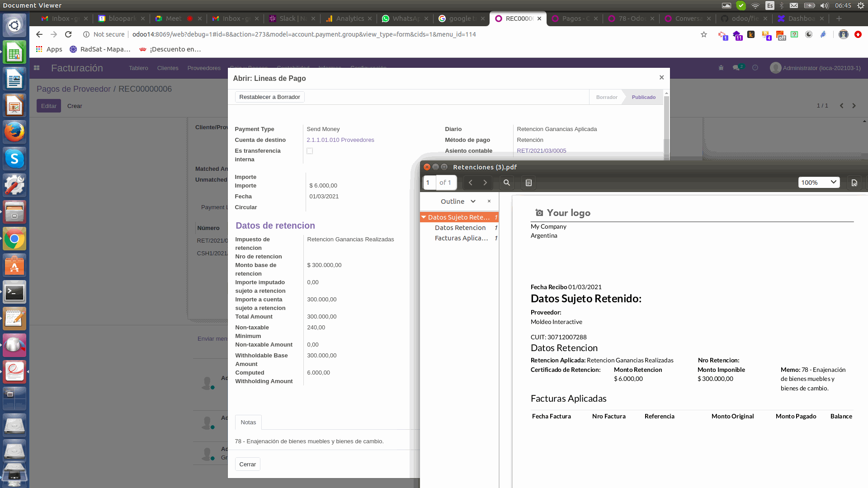Open Pagos de Proveedor breadcrumb
The height and width of the screenshot is (488, 868).
73,89
